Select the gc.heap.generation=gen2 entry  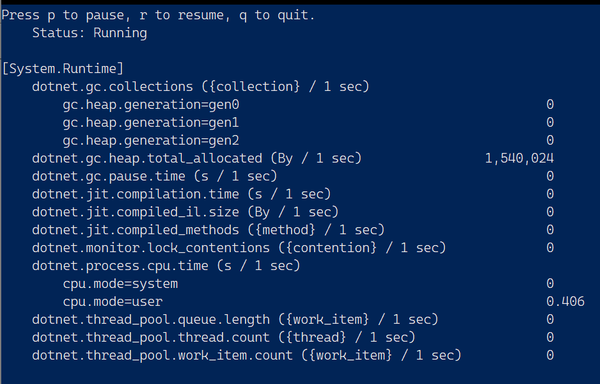151,140
